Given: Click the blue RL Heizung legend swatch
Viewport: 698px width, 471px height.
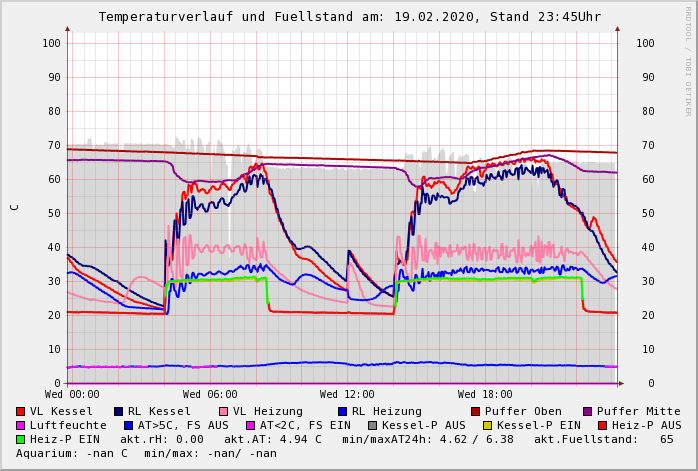Looking at the screenshot, I should (342, 411).
